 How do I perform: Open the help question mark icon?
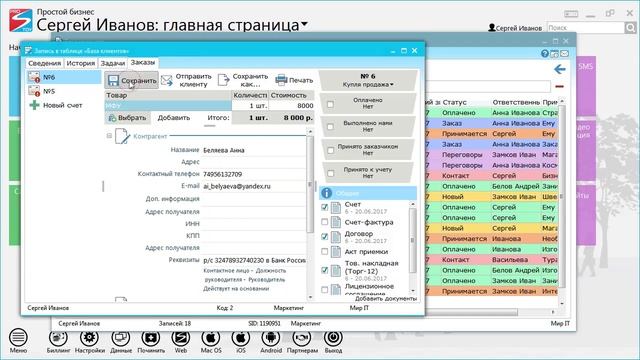[544, 53]
